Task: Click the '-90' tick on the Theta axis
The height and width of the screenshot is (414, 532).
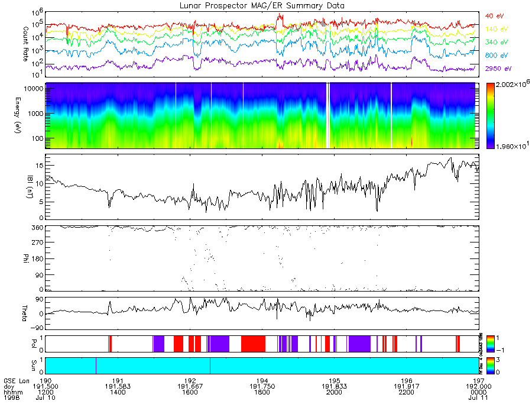Action: pyautogui.click(x=37, y=328)
